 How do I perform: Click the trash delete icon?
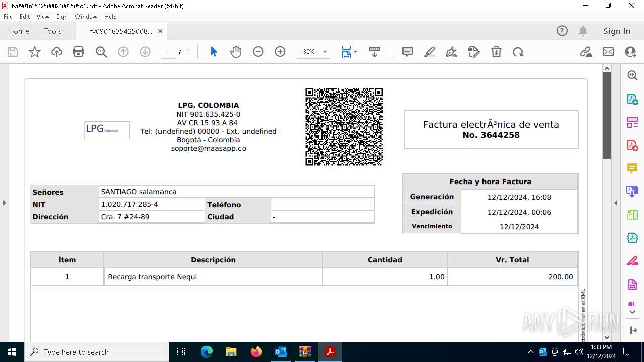pos(496,52)
